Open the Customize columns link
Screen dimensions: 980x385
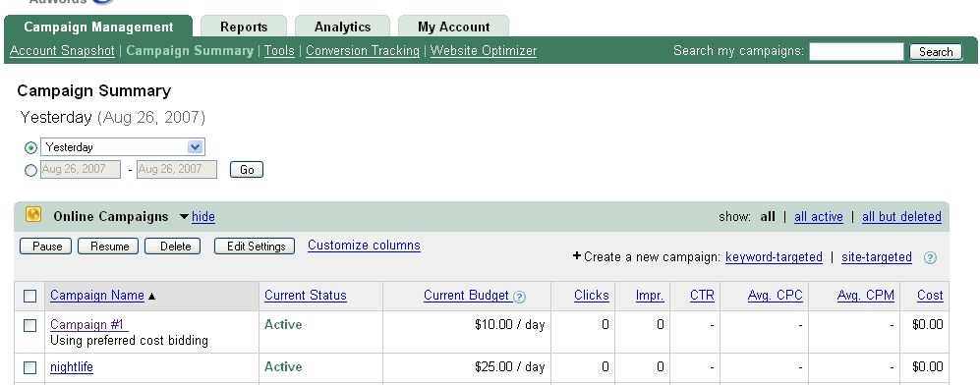point(364,246)
